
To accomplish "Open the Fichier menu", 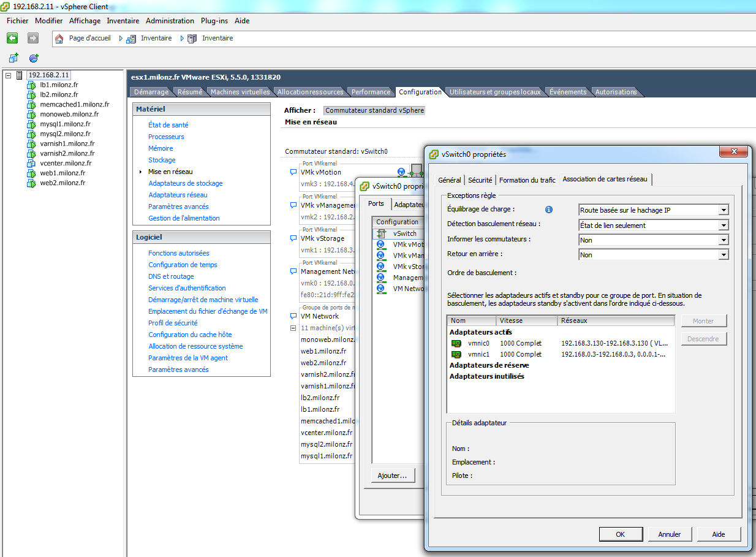I will (18, 20).
